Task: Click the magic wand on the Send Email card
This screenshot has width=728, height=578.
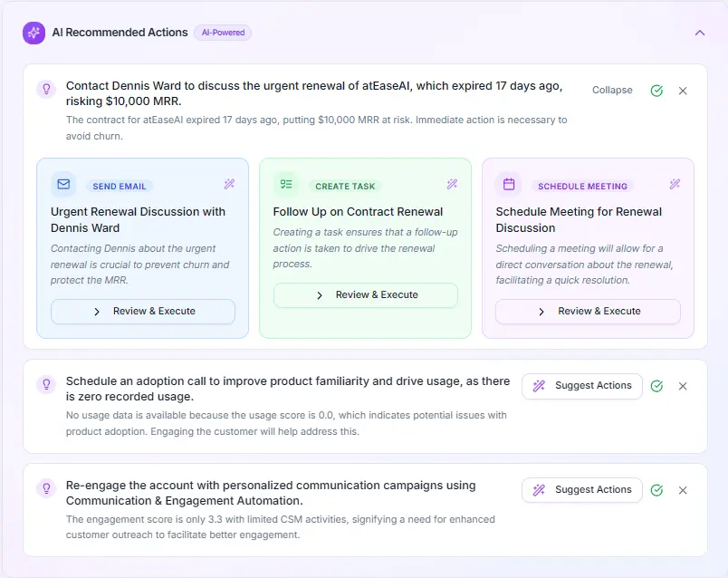Action: click(x=229, y=184)
